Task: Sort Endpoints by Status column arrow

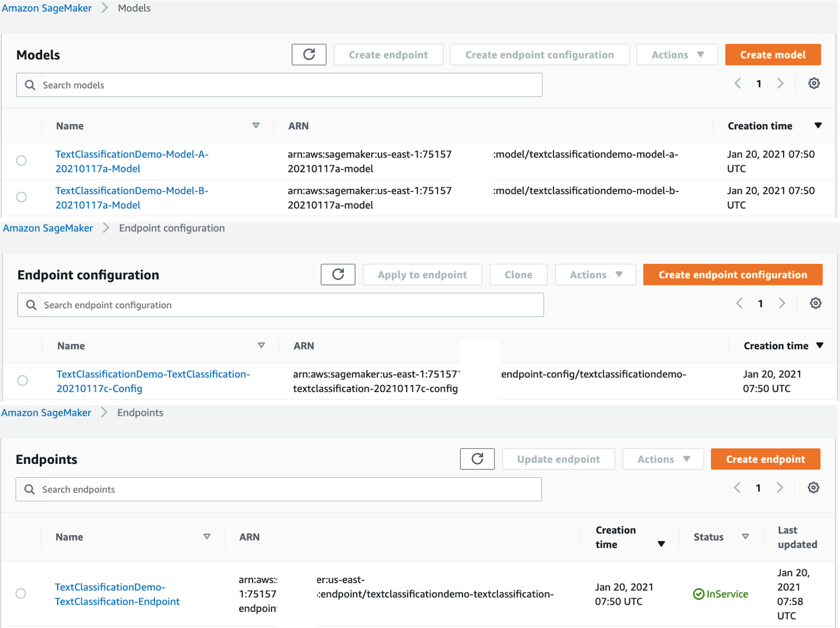Action: (746, 537)
